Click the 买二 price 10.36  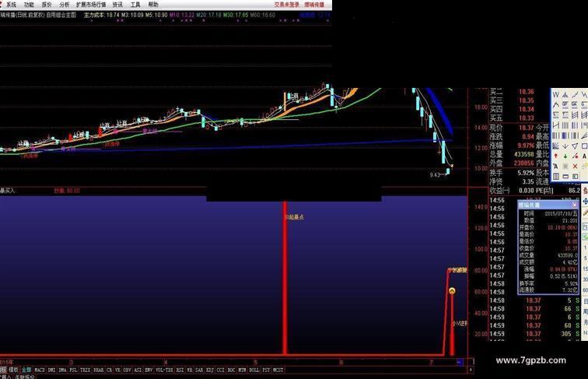(x=526, y=92)
